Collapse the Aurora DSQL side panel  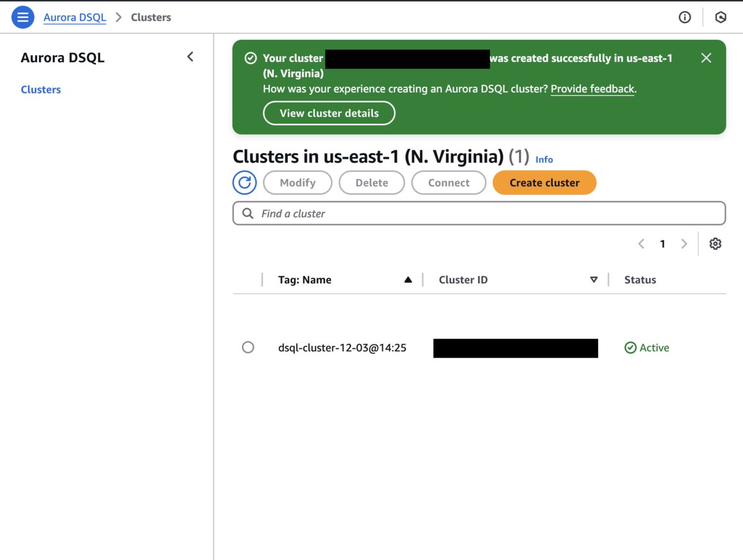(190, 57)
